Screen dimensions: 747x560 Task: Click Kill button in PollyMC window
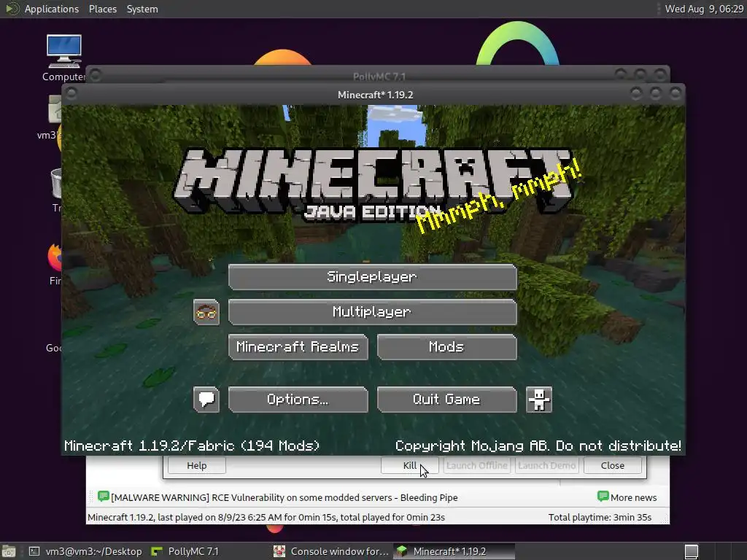click(410, 466)
